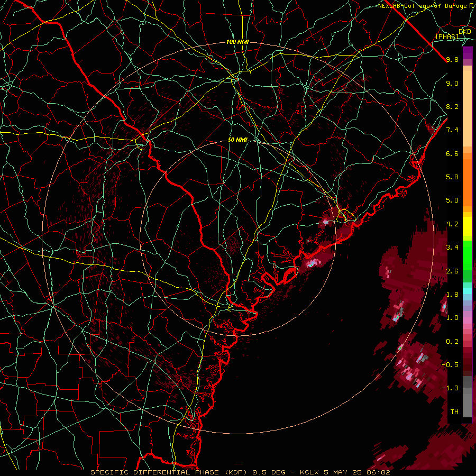The image size is (476, 476).
Task: Click the 9.8 value on color scale
Action: [452, 59]
